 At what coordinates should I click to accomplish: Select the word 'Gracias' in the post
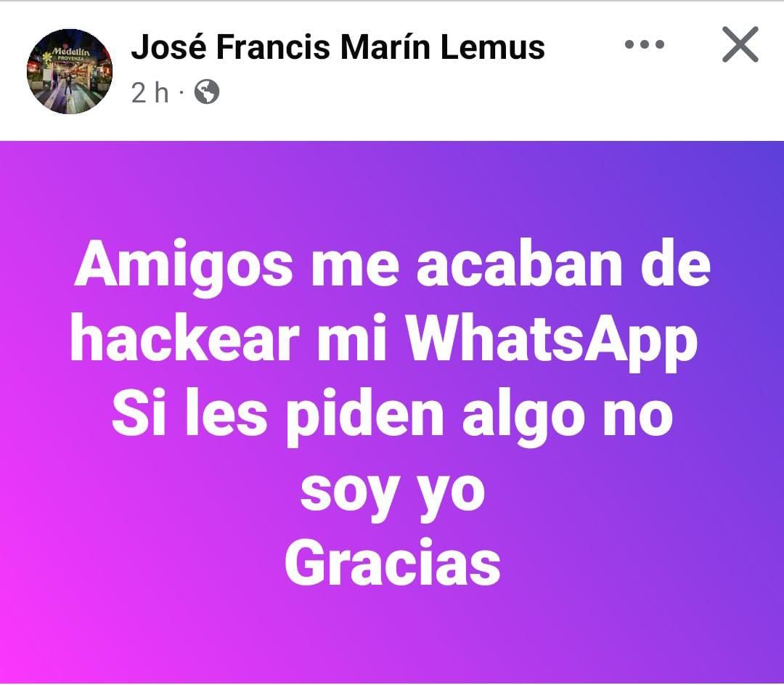pyautogui.click(x=393, y=563)
